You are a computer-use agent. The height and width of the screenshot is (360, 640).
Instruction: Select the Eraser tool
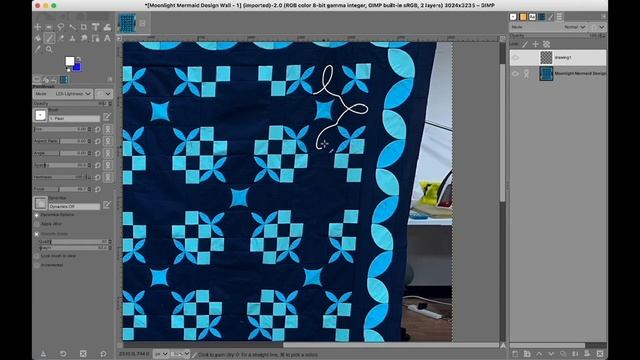(61, 38)
